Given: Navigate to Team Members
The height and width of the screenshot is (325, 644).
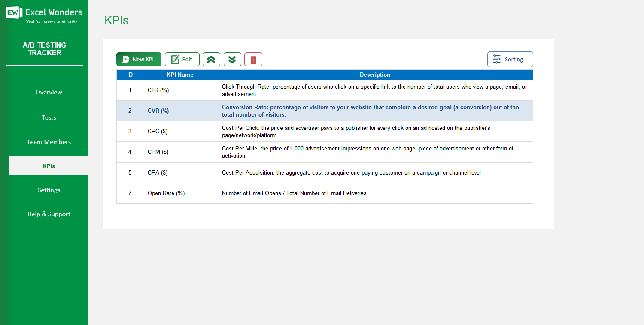Looking at the screenshot, I should pyautogui.click(x=49, y=141).
